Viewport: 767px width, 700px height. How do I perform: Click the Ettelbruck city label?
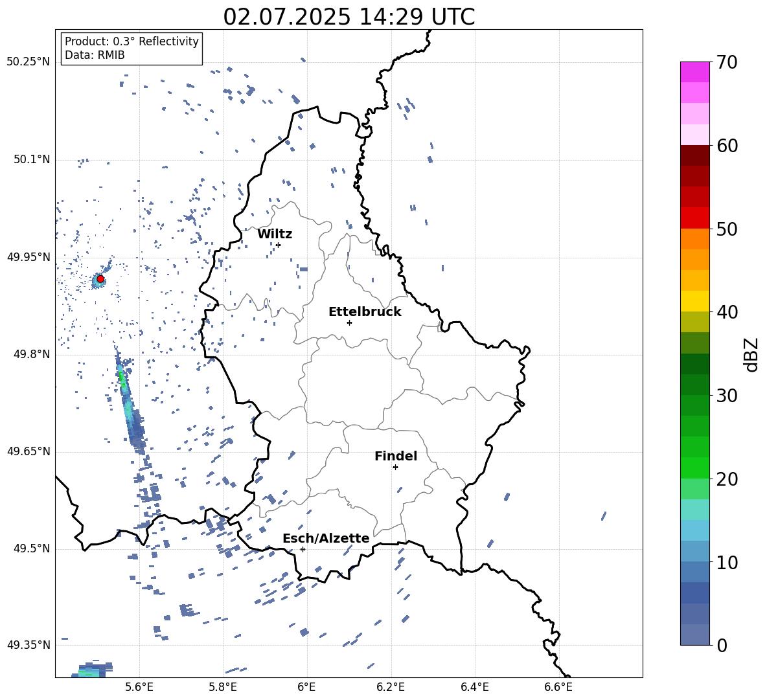click(x=365, y=312)
